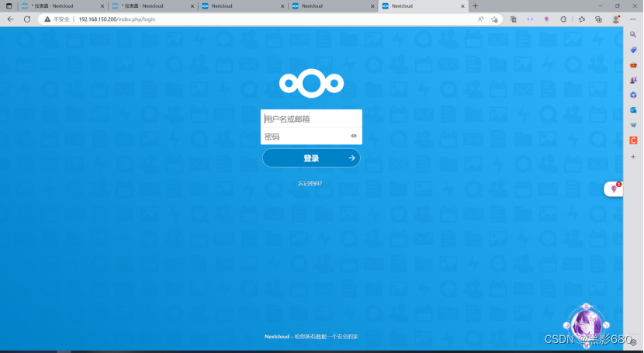This screenshot has width=644, height=353.
Task: Open floating ice-cream notification badge
Action: 614,189
